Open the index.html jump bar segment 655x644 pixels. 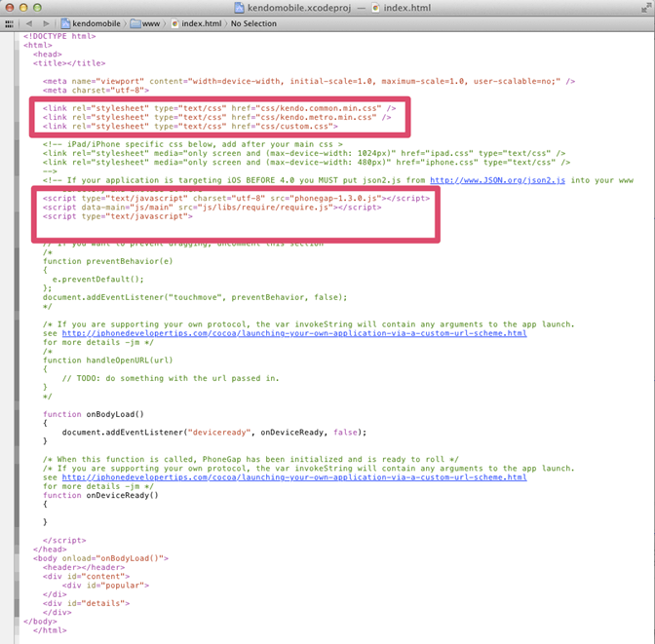(x=202, y=23)
